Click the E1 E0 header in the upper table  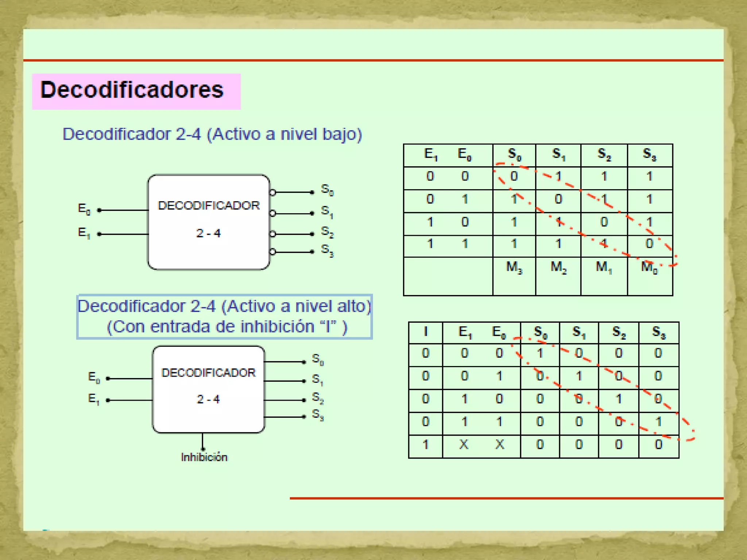[448, 155]
